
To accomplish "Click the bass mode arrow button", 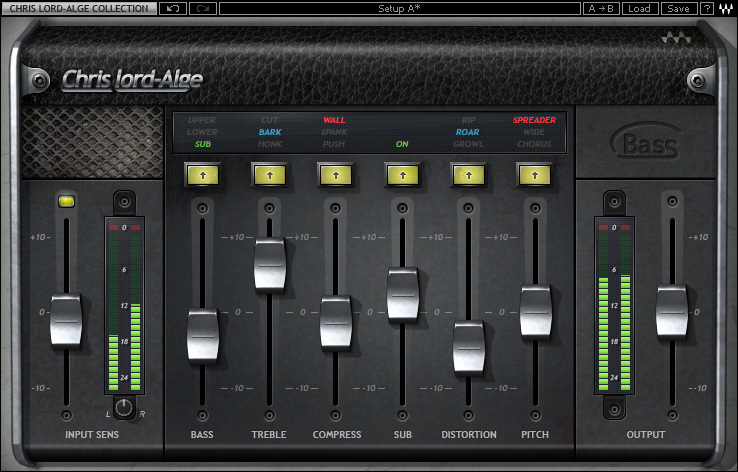I will (x=203, y=176).
